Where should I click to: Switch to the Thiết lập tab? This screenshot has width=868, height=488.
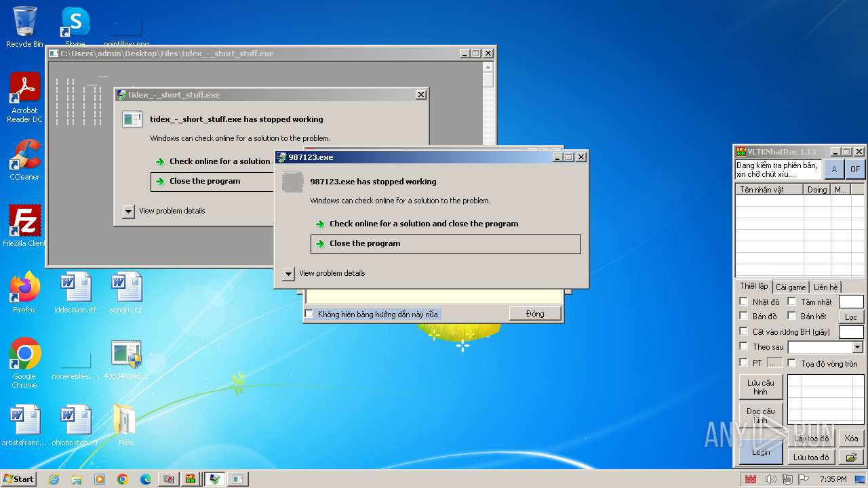pyautogui.click(x=753, y=286)
